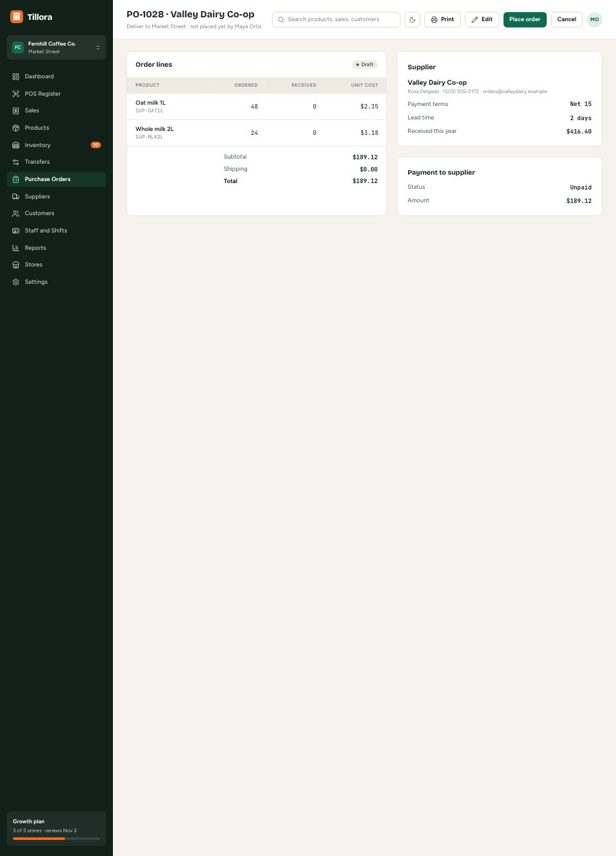Go to the Reports page
The width and height of the screenshot is (616, 856).
56,248
